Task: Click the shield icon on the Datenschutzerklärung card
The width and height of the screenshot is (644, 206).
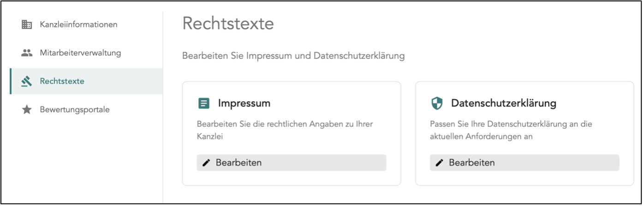Action: (x=436, y=103)
